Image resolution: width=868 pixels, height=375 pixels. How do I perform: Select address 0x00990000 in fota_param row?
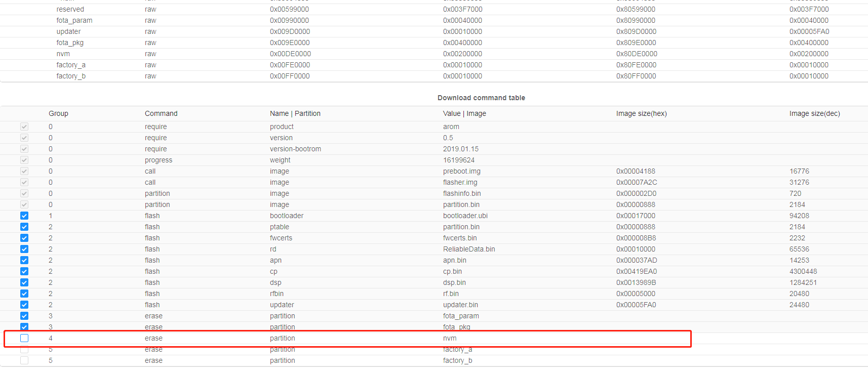289,20
